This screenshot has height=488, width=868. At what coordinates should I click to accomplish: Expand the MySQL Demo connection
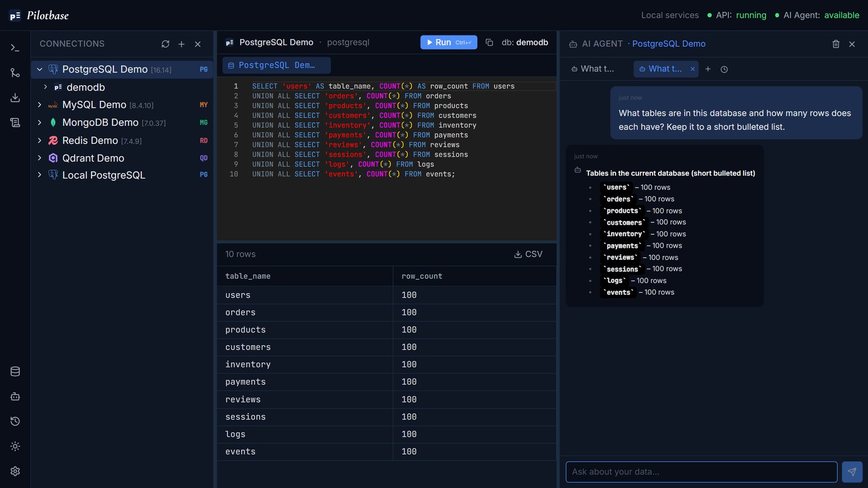pyautogui.click(x=40, y=105)
